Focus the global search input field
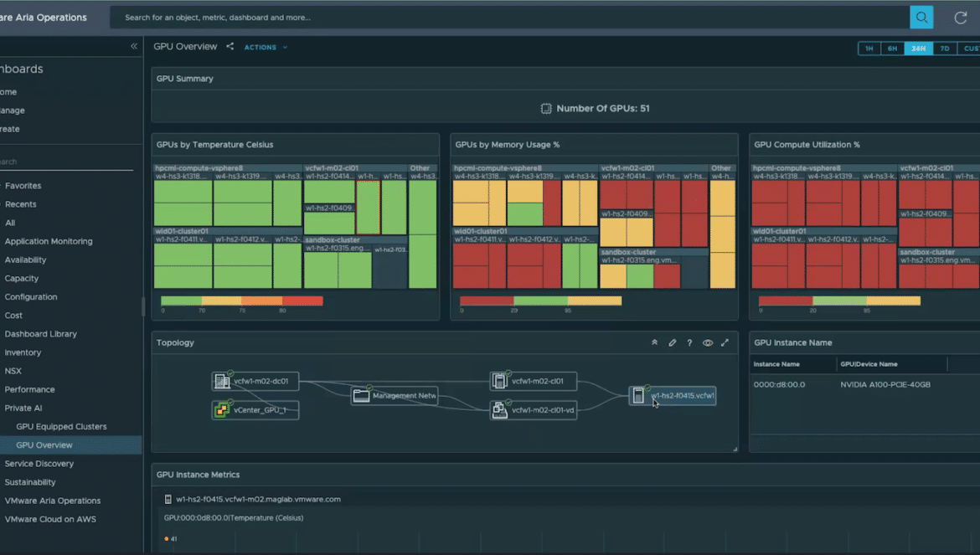The width and height of the screenshot is (980, 555). click(x=510, y=18)
